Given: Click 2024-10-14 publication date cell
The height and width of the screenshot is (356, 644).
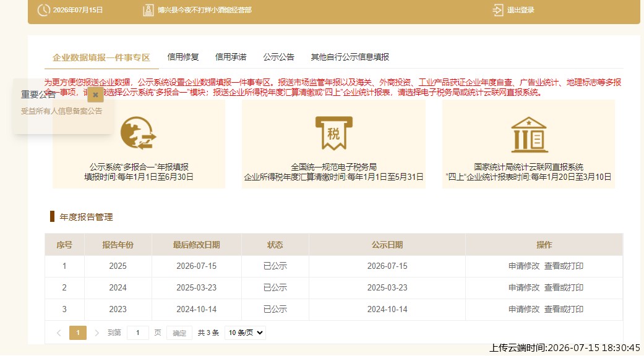Looking at the screenshot, I should (387, 310).
